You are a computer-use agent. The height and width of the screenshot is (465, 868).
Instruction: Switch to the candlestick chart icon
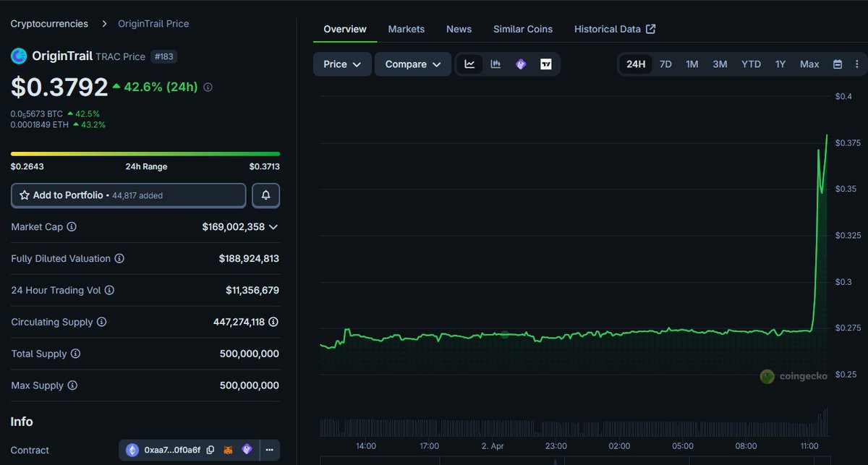click(495, 64)
